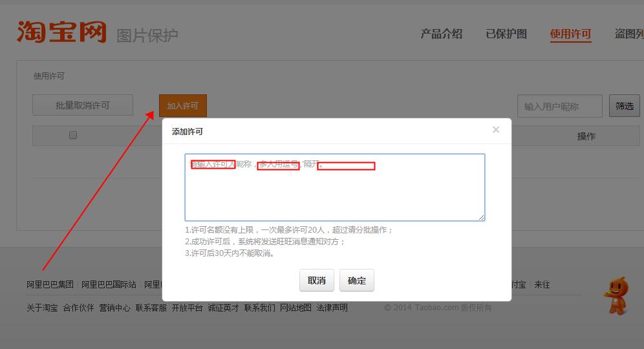644x349 pixels.
Task: Confirm with the 确定 button
Action: (x=356, y=280)
